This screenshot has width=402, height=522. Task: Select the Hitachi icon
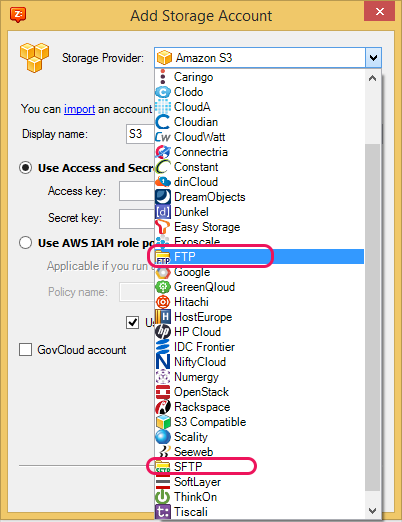tap(163, 302)
